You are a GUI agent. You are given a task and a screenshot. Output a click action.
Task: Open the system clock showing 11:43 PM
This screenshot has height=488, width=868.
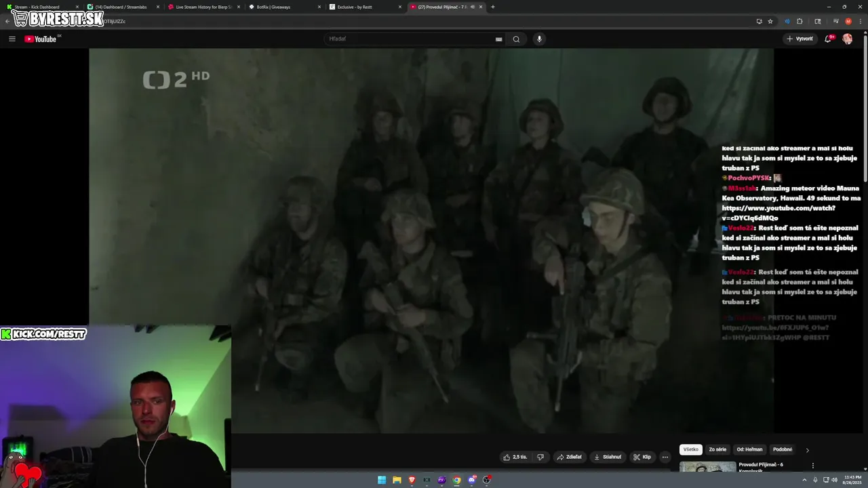[x=852, y=480]
